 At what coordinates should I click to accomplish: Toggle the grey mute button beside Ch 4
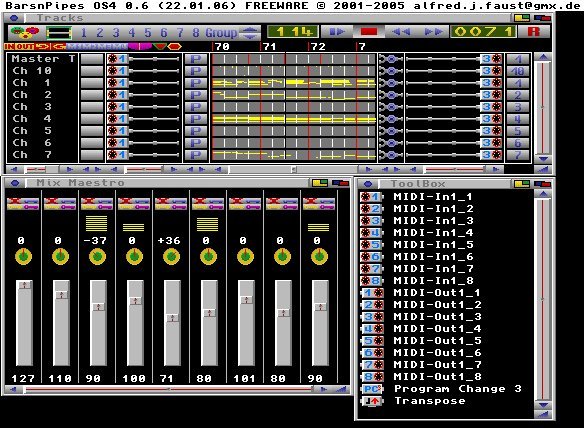pyautogui.click(x=92, y=119)
